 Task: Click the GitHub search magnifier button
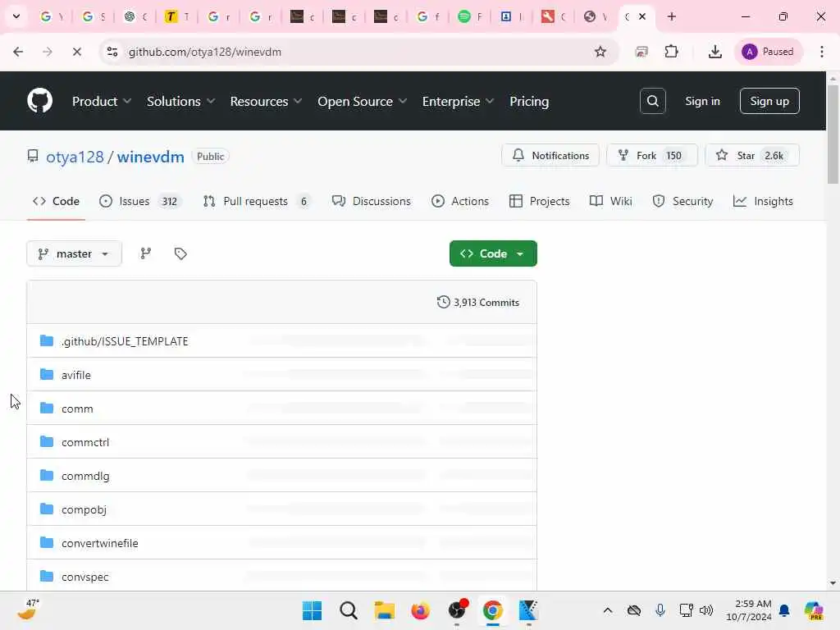[x=652, y=101]
